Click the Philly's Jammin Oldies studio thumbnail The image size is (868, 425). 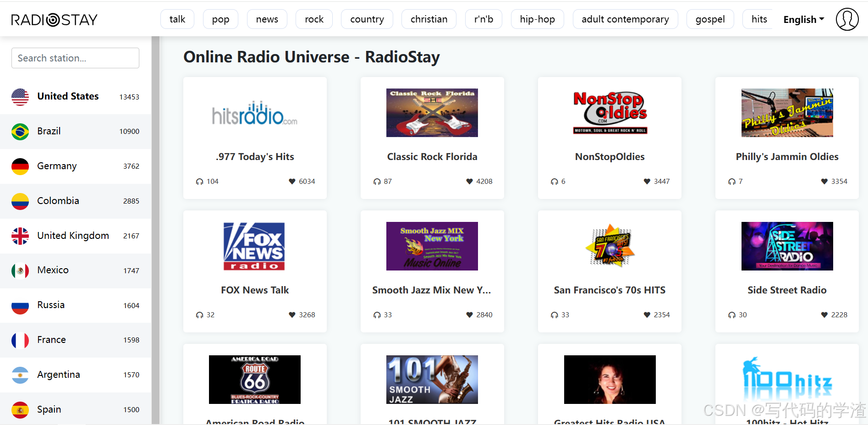(x=787, y=113)
